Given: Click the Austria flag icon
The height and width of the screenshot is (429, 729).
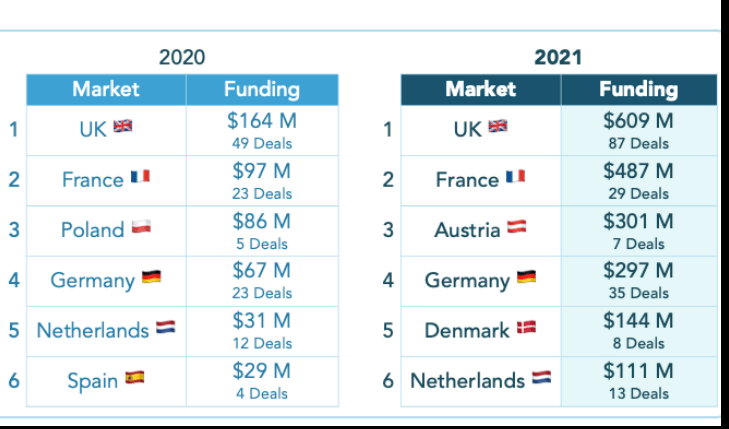Looking at the screenshot, I should pos(518,228).
